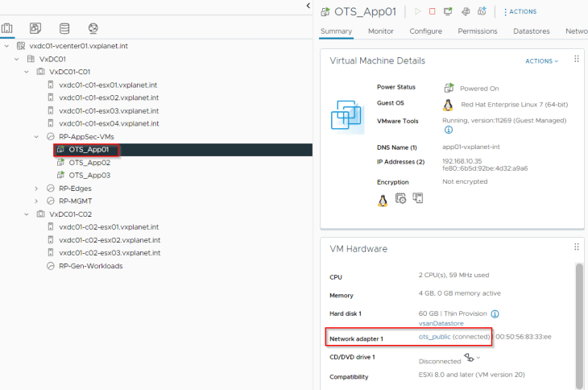Click the red Power Off stop icon
Screen dimensions: 588x390
coord(432,11)
